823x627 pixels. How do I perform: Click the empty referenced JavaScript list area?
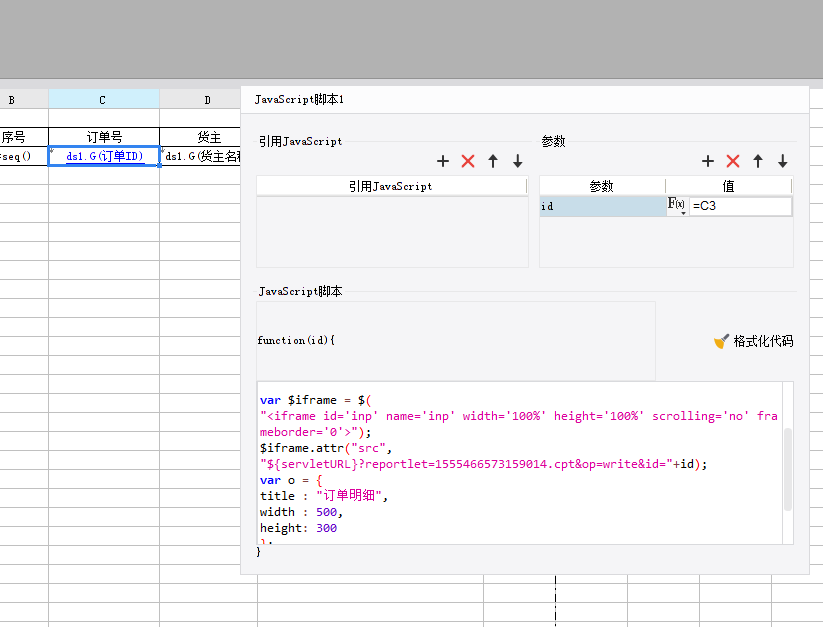click(392, 232)
